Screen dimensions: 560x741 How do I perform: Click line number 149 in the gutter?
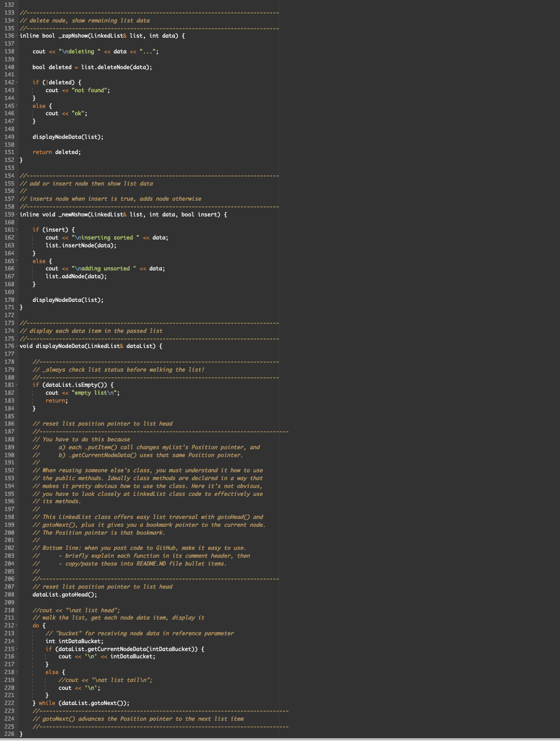9,137
